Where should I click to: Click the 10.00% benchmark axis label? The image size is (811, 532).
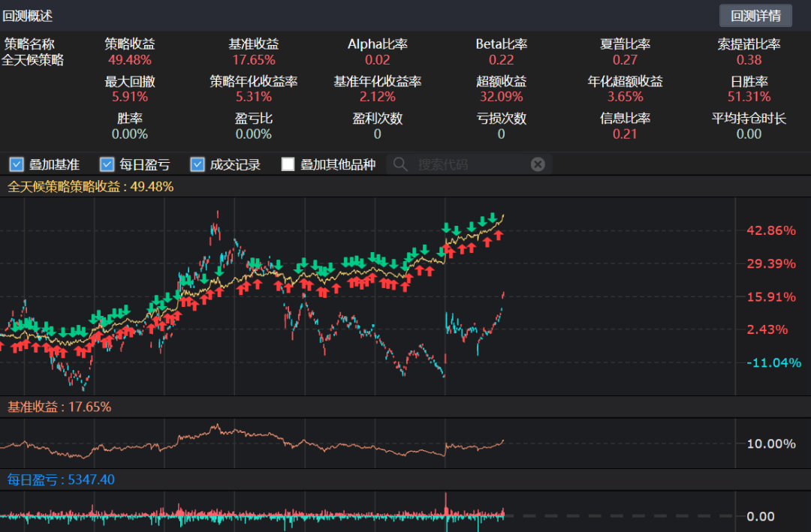pos(771,443)
